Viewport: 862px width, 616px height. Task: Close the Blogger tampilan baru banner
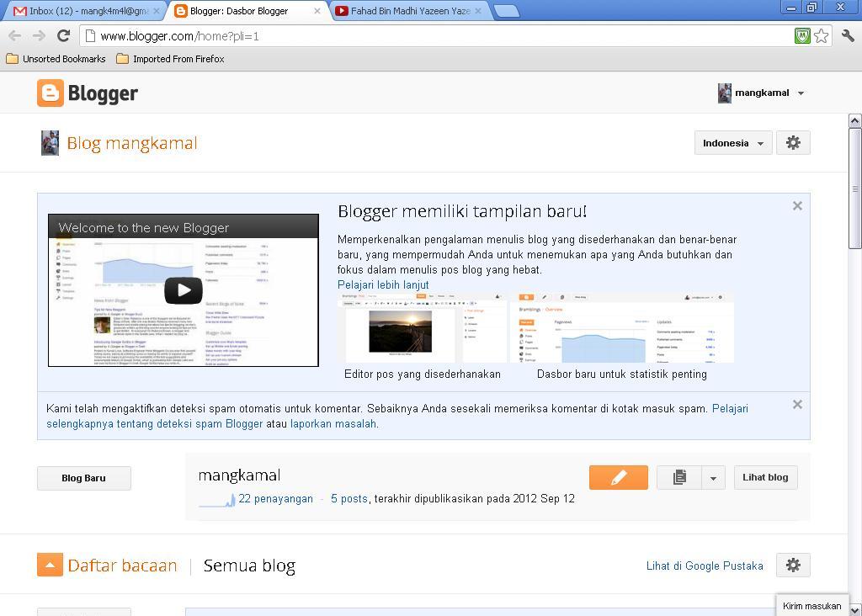(x=797, y=206)
